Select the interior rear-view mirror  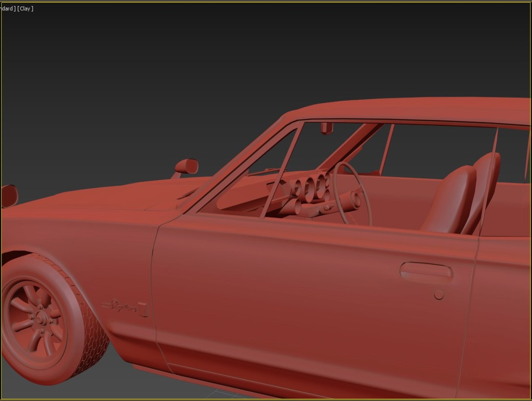[327, 128]
